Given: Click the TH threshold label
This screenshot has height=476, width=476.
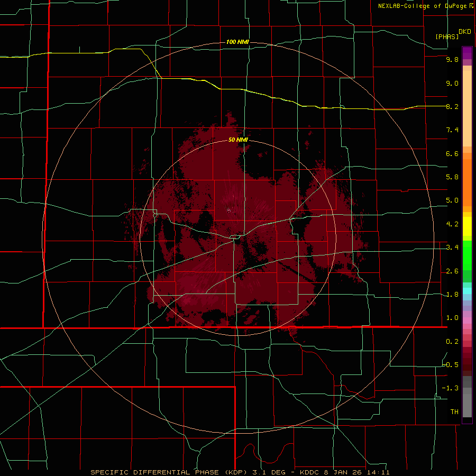Looking at the screenshot, I should tap(454, 412).
